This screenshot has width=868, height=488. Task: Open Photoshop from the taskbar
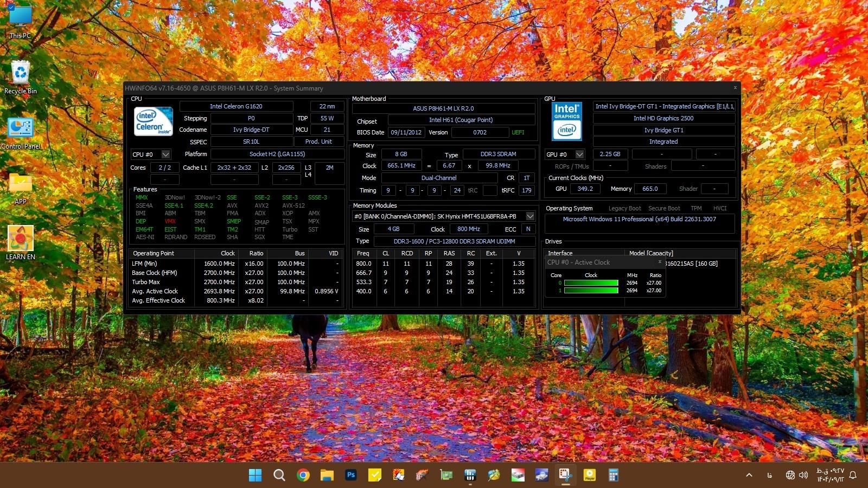click(351, 475)
